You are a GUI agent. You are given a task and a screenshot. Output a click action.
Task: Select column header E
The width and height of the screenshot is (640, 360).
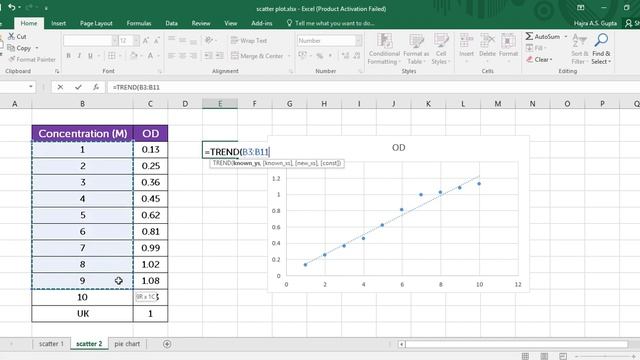[x=220, y=104]
